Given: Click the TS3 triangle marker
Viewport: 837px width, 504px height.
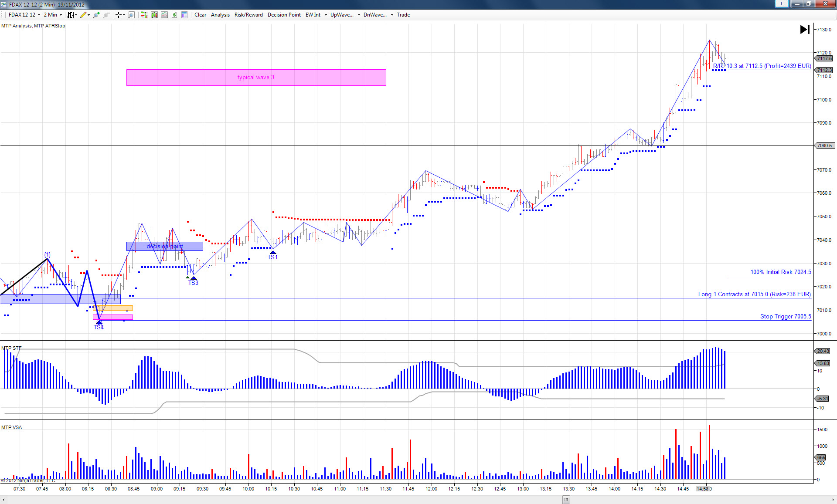Looking at the screenshot, I should [194, 278].
